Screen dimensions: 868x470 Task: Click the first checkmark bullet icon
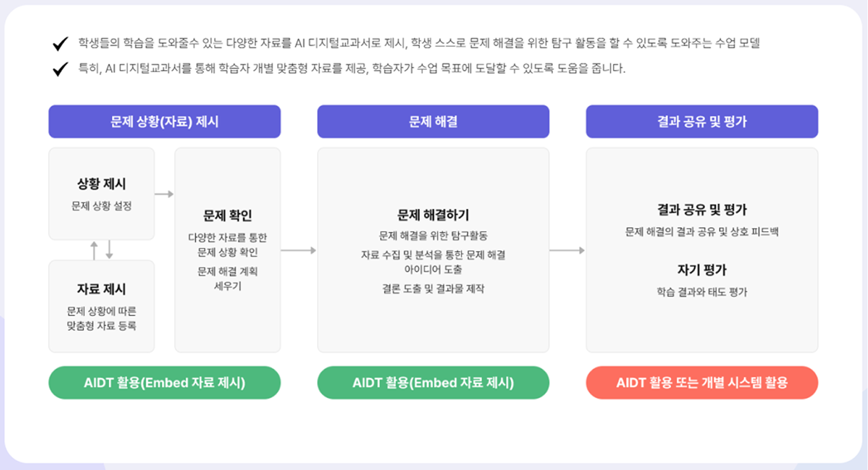click(x=60, y=44)
